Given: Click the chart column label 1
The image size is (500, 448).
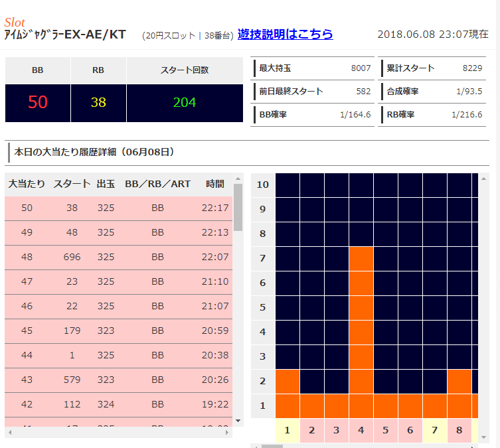Looking at the screenshot, I should [288, 431].
